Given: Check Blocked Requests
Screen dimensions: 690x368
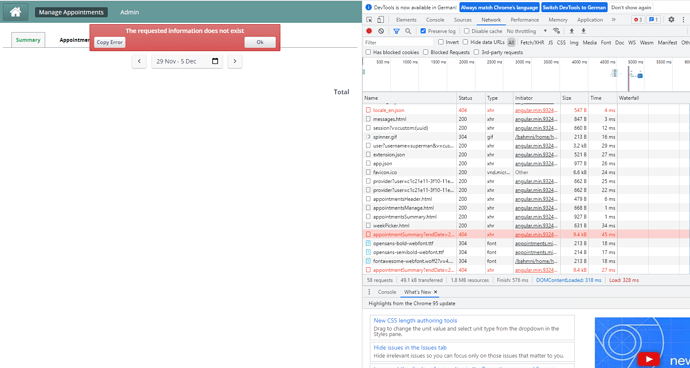Looking at the screenshot, I should point(426,52).
